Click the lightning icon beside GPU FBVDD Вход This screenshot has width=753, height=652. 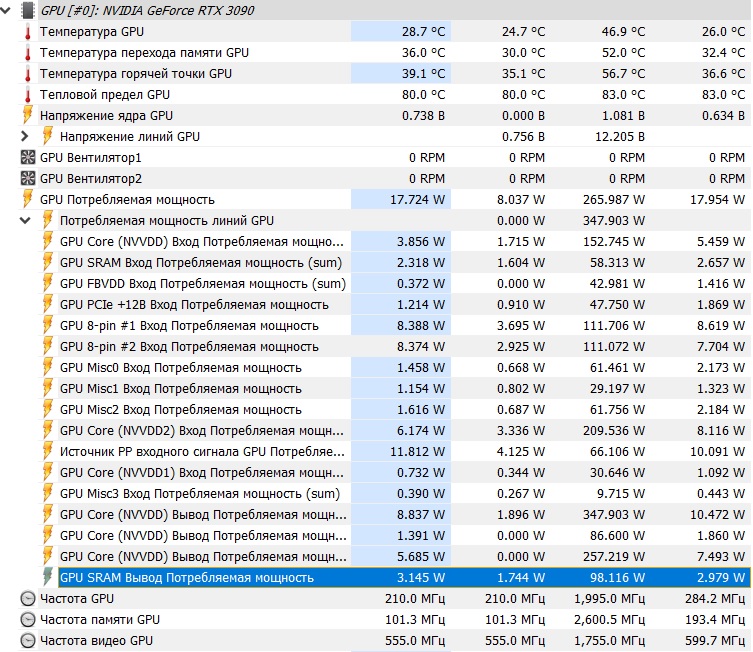pyautogui.click(x=48, y=283)
